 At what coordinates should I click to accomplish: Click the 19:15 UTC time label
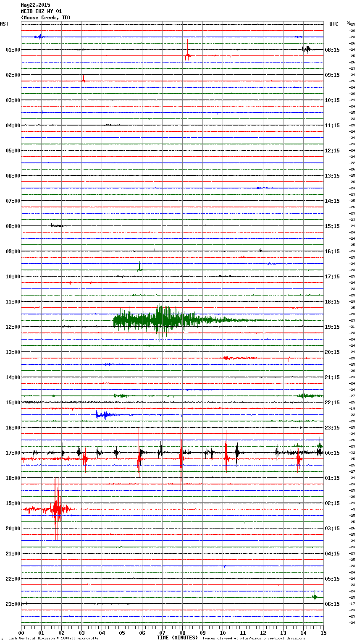(x=332, y=327)
